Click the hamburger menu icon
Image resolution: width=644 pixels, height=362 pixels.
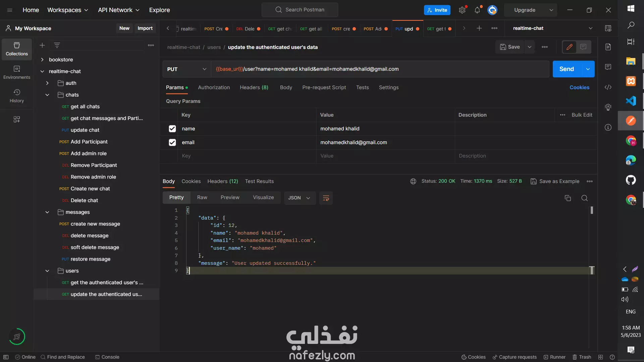[10, 10]
